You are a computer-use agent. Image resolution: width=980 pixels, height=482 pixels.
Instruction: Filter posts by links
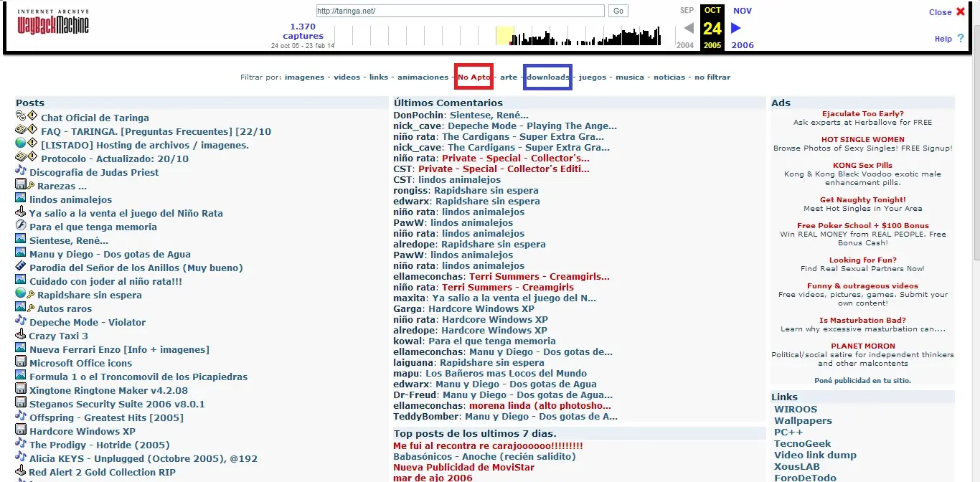pyautogui.click(x=379, y=77)
